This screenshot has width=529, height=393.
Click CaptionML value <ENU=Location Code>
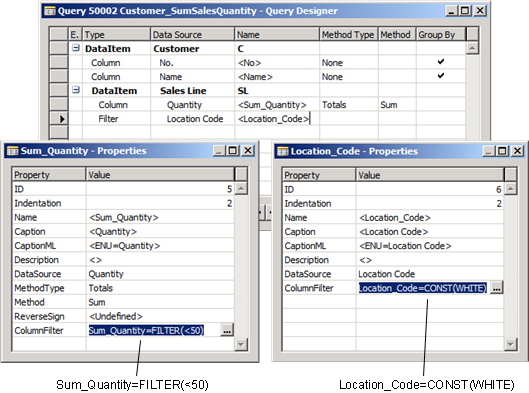click(430, 246)
